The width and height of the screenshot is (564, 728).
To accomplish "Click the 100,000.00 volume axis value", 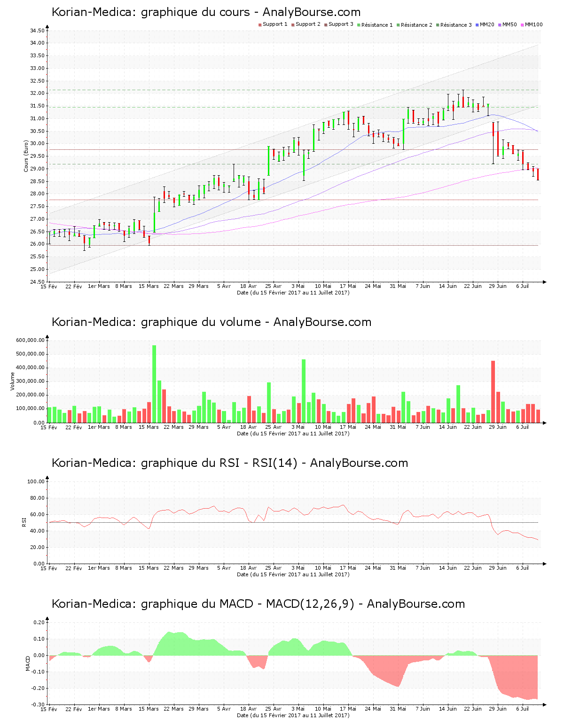I will coord(31,409).
